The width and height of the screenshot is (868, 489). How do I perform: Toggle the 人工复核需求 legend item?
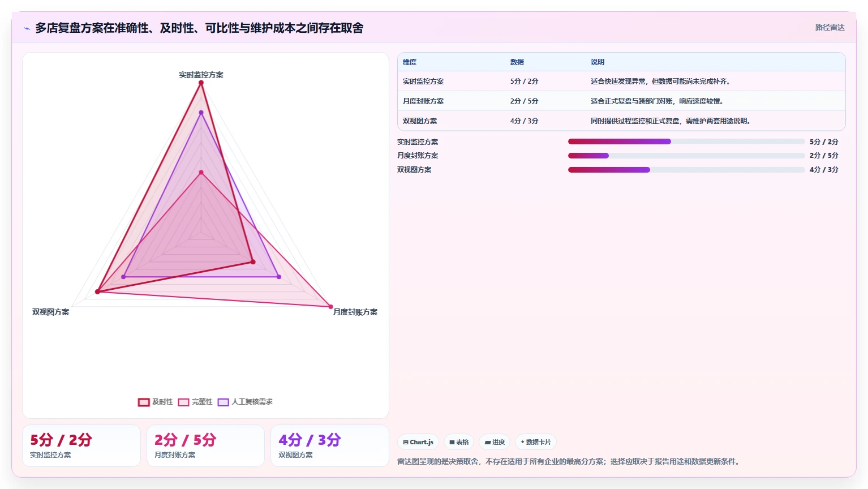[245, 402]
